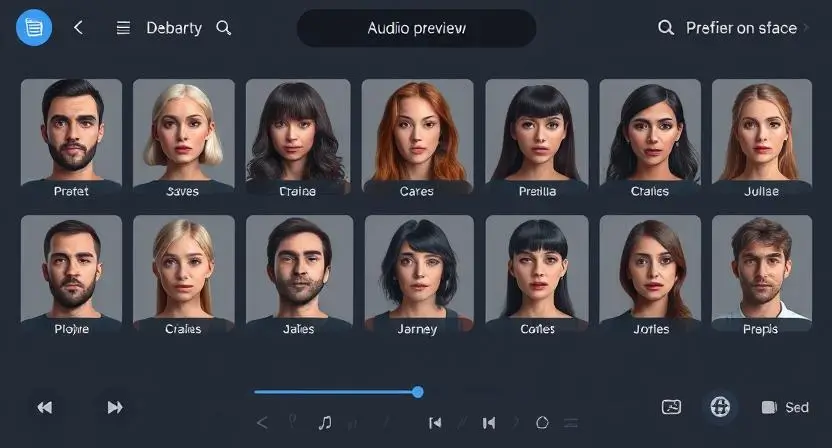
Task: Click the search icon beside Debarty
Action: click(x=224, y=28)
